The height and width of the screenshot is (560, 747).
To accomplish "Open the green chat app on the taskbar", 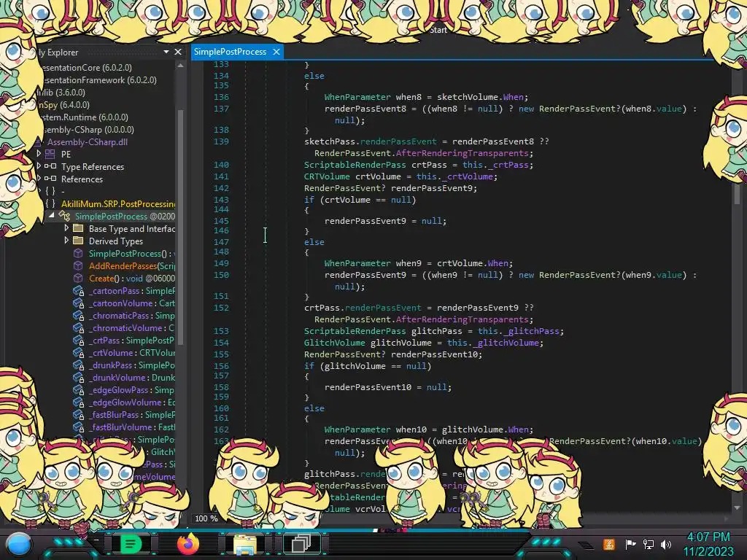I will click(131, 544).
